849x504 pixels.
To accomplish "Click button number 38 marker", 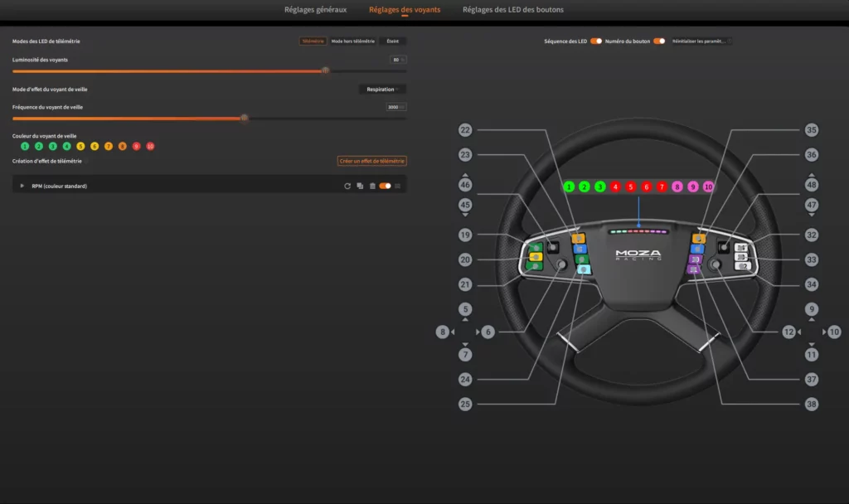I will 811,404.
